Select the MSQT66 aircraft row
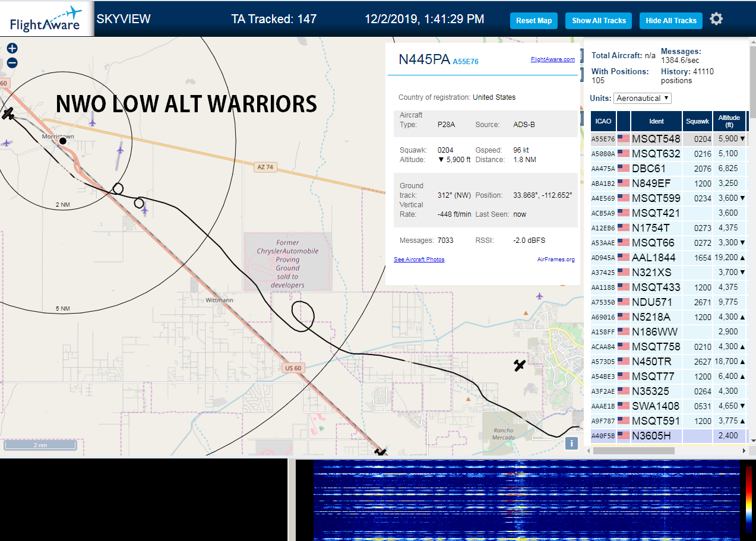 (669, 243)
